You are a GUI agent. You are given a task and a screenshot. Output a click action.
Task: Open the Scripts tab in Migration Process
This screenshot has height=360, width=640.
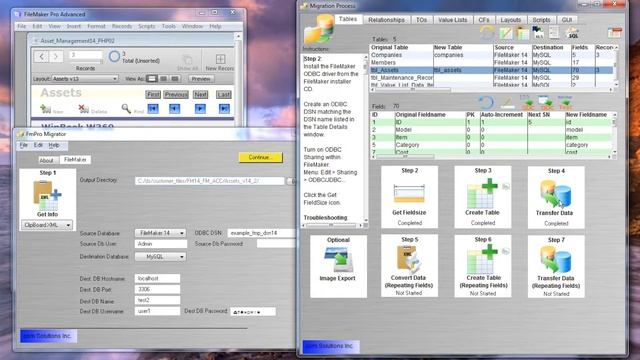pos(542,20)
